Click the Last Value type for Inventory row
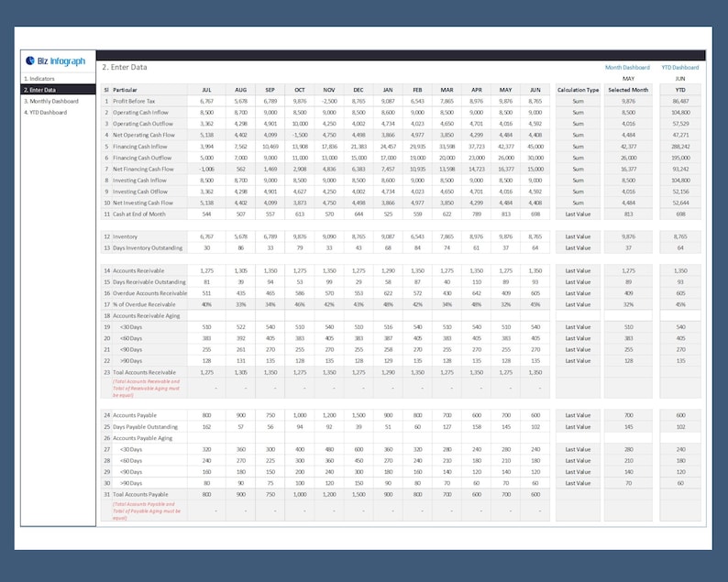Viewport: 728px width, 582px height. pos(578,236)
